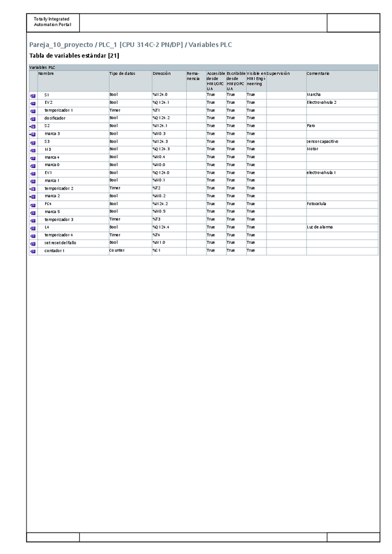Click the Counter data type cell
Image resolution: width=392 pixels, height=554 pixels.
click(131, 250)
